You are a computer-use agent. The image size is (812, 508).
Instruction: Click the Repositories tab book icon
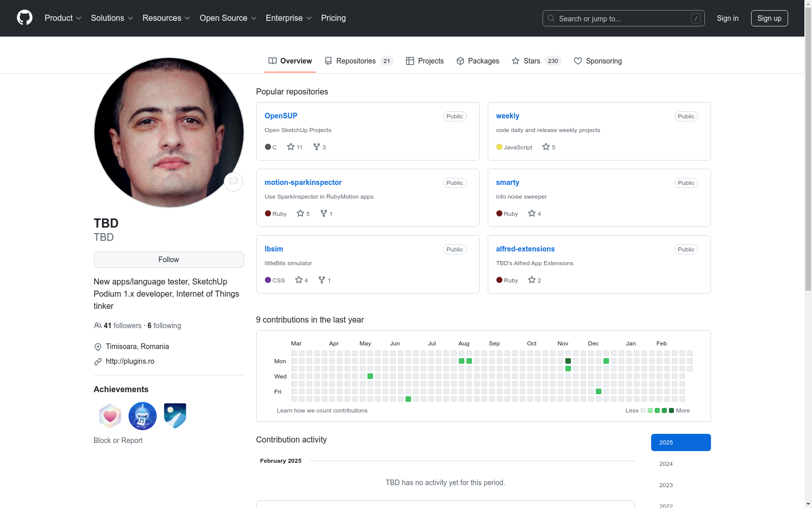click(x=328, y=61)
